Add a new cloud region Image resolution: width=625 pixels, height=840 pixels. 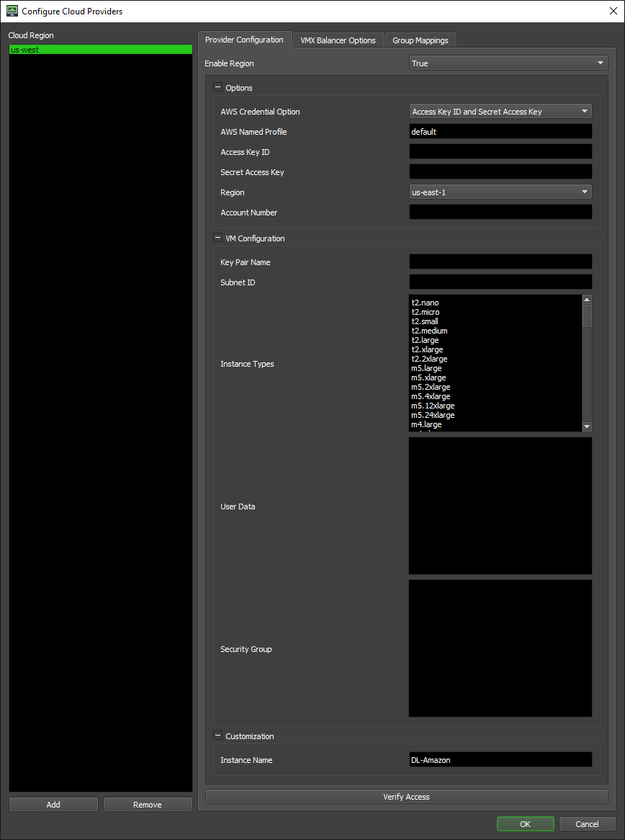point(53,805)
